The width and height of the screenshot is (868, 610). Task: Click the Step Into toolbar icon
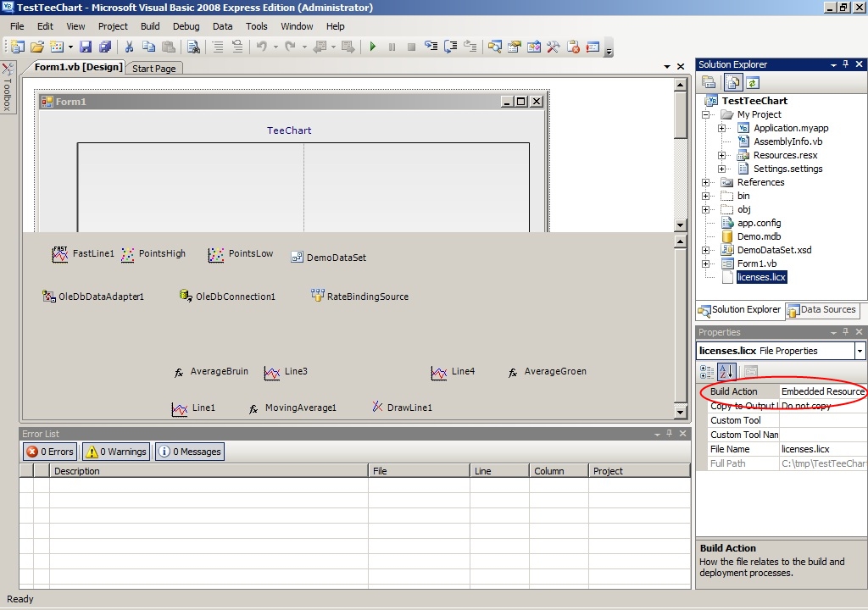pos(431,47)
